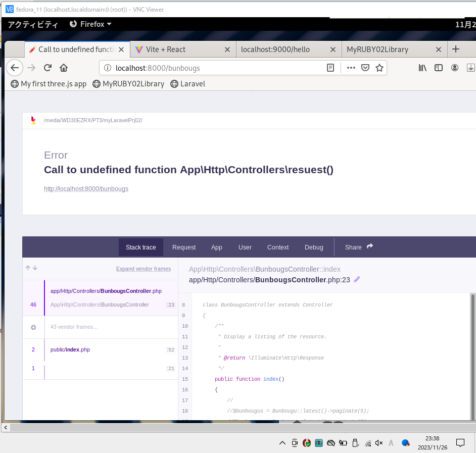Open the User tab
The image size is (476, 453).
(x=245, y=247)
